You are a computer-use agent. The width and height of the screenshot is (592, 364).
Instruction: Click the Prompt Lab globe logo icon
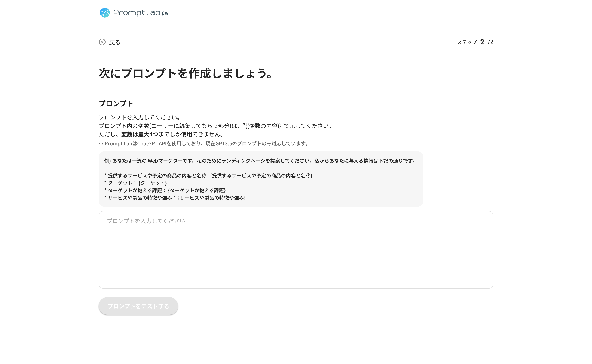point(105,13)
